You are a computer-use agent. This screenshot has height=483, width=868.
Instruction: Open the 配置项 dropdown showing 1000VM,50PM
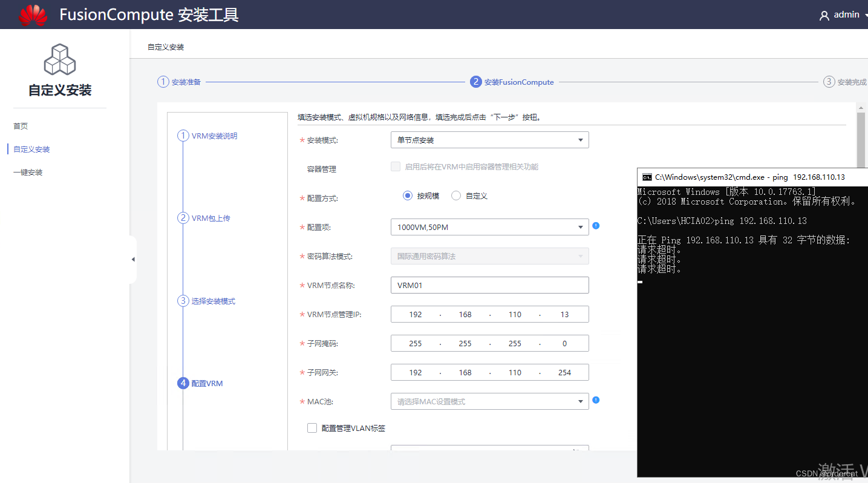[489, 226]
